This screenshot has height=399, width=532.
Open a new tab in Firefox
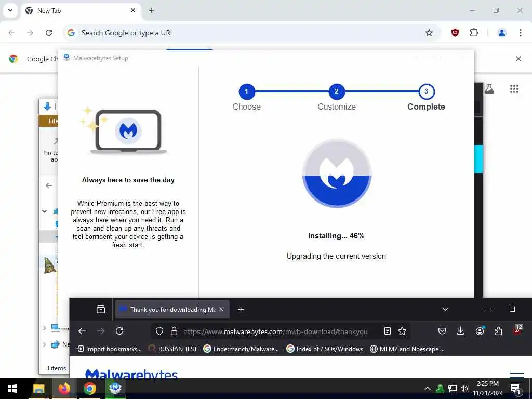[x=241, y=310]
